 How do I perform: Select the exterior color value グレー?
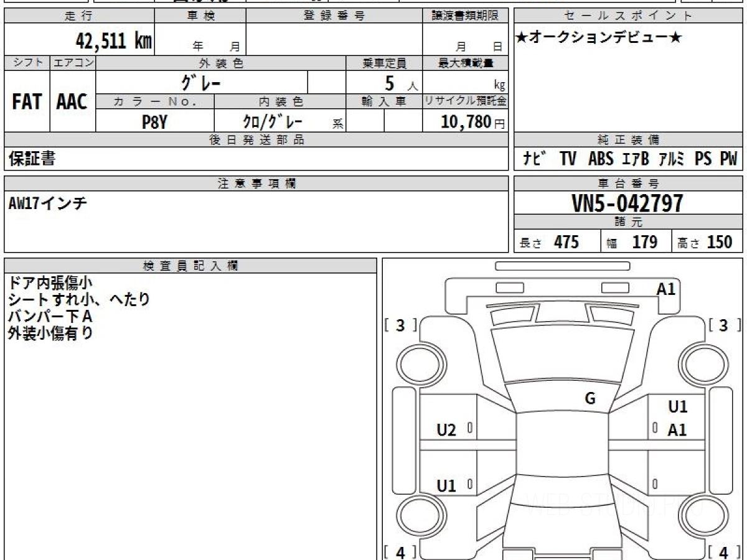201,82
